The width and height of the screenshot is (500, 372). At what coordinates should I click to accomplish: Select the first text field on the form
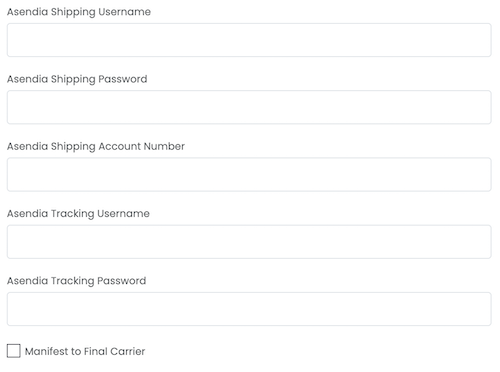[249, 40]
